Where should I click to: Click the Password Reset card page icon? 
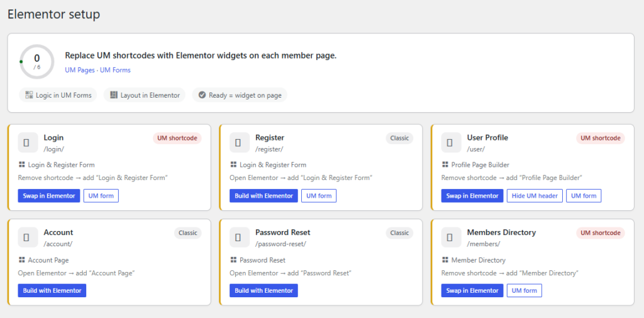click(x=240, y=237)
